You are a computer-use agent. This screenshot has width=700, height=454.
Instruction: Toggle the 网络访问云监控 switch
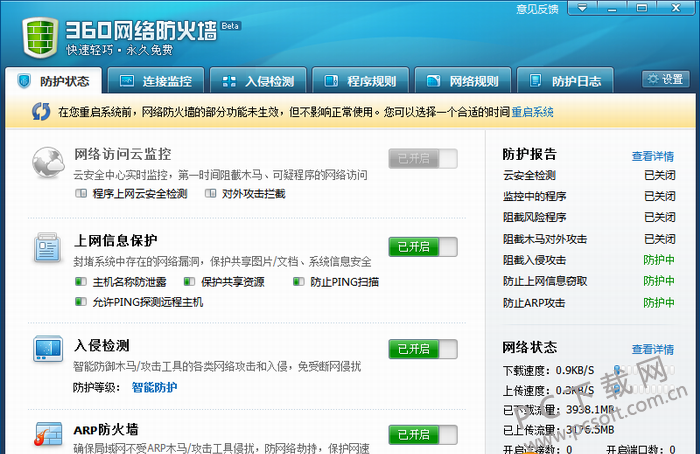pos(423,158)
